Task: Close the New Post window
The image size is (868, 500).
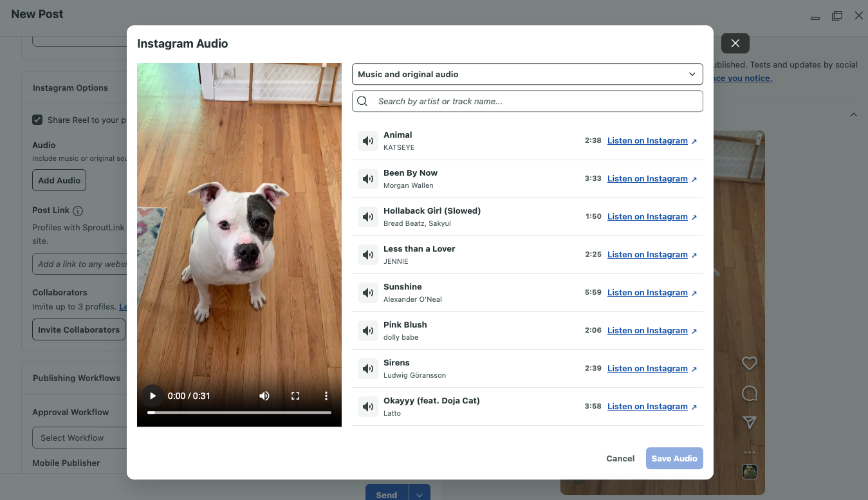Action: coord(859,15)
